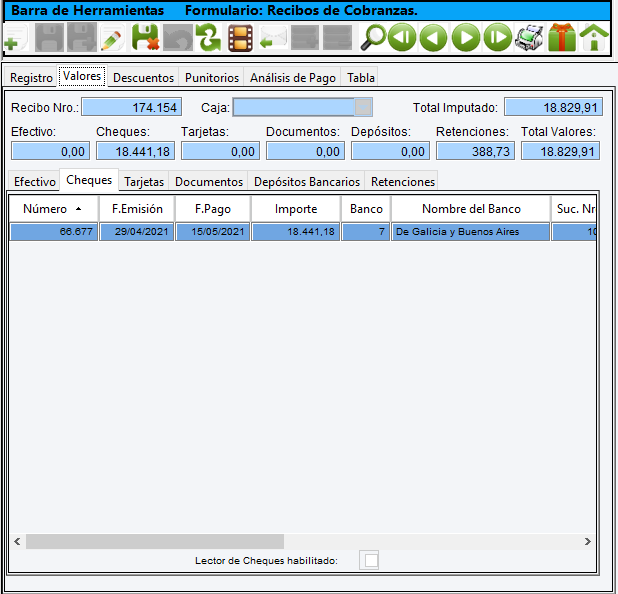The image size is (618, 594).
Task: Click the Cheques total field 18.441,18
Action: 136,151
